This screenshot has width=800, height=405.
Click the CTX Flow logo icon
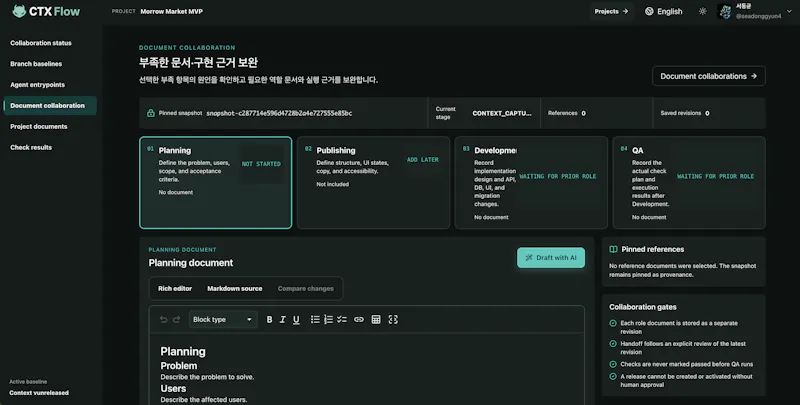[19, 11]
